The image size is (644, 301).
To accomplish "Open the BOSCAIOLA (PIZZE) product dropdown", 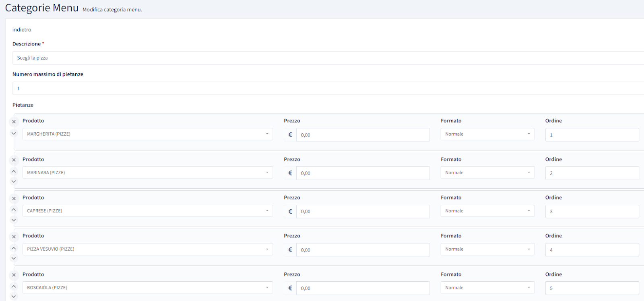I will 148,288.
